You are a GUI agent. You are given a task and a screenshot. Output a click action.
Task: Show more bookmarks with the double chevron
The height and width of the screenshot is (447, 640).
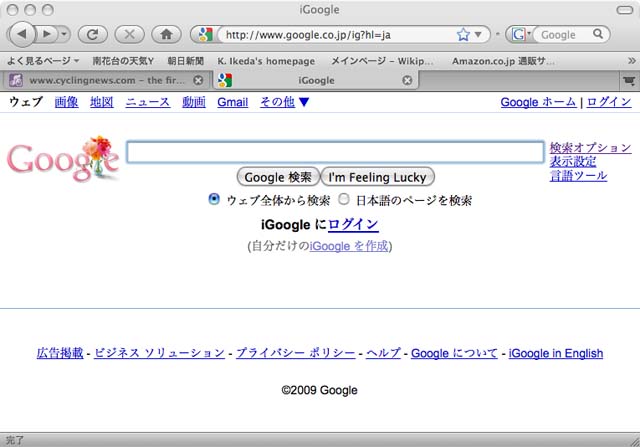[x=631, y=61]
